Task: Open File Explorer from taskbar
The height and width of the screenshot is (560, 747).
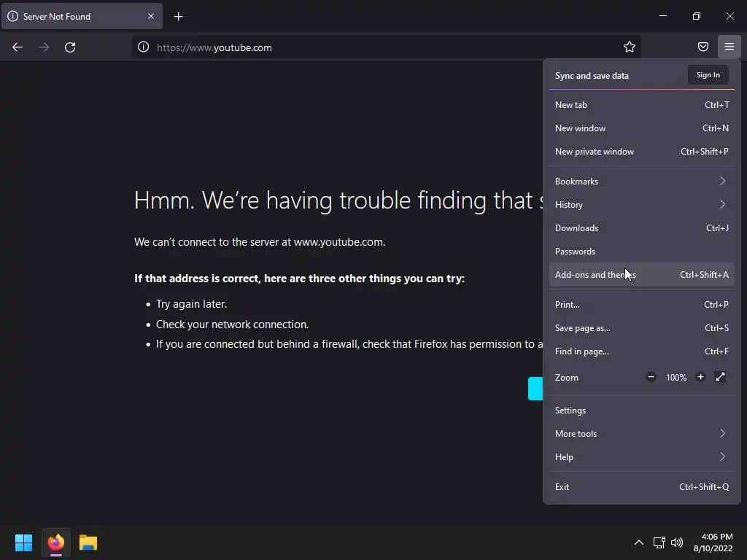Action: click(88, 542)
